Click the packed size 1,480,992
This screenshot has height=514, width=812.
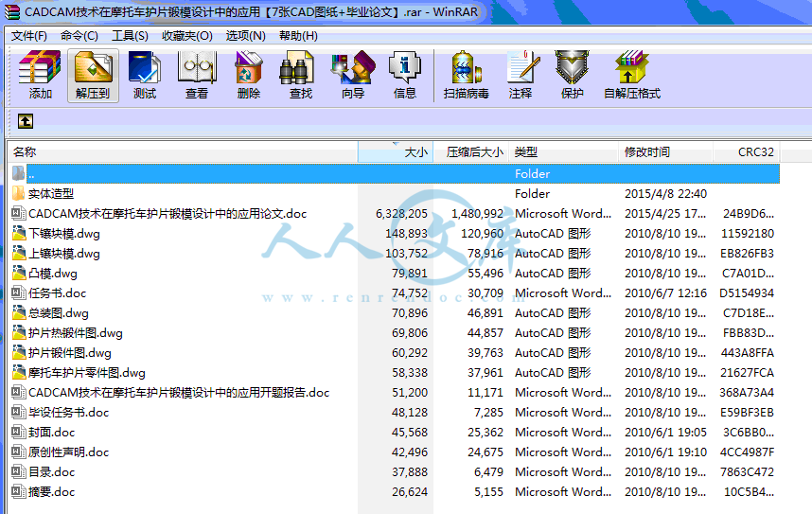(477, 214)
